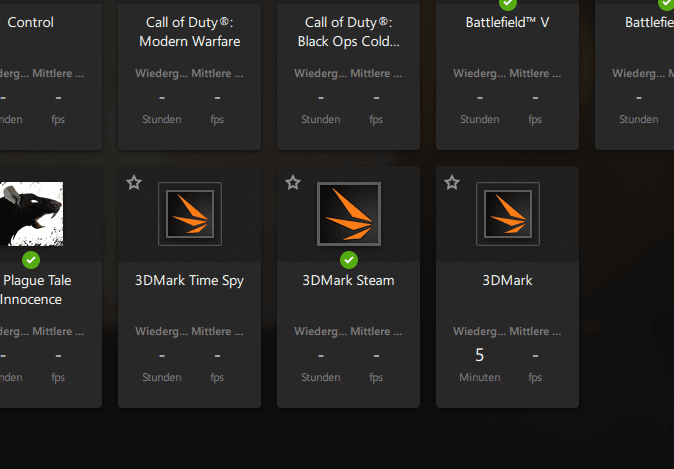Click Wiederg... label on 3DMark Time Spy
This screenshot has height=469, width=674.
[x=162, y=331]
